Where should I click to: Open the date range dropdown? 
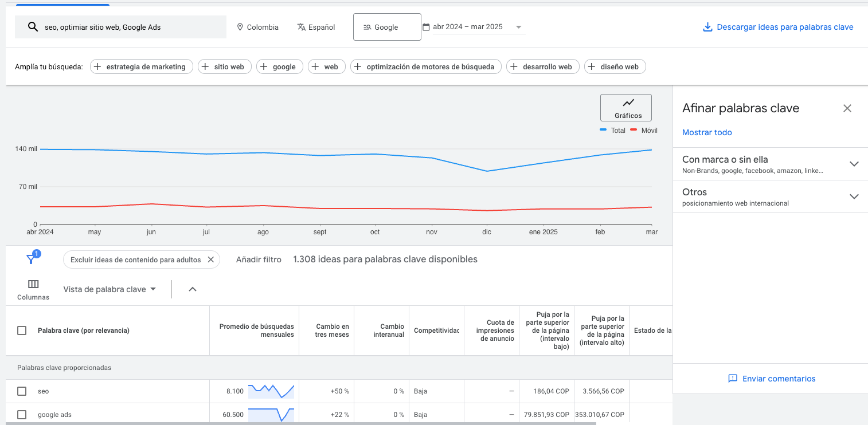click(x=518, y=27)
